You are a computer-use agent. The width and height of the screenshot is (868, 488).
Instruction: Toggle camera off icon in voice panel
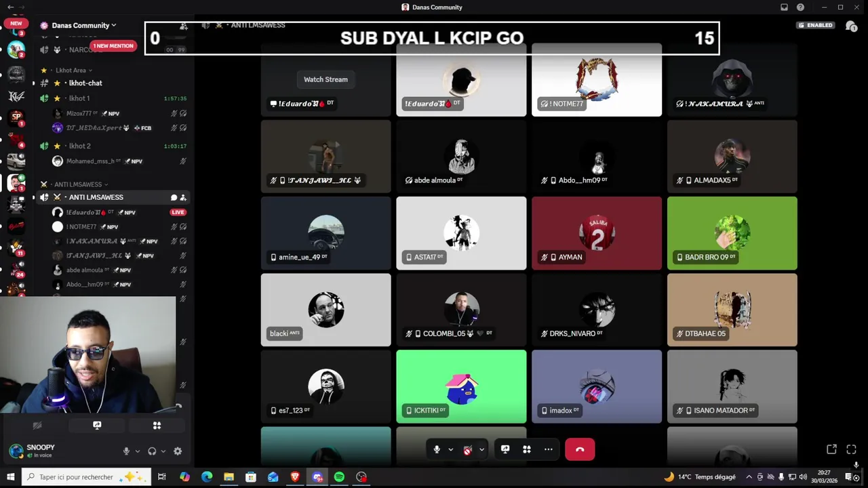tap(37, 426)
